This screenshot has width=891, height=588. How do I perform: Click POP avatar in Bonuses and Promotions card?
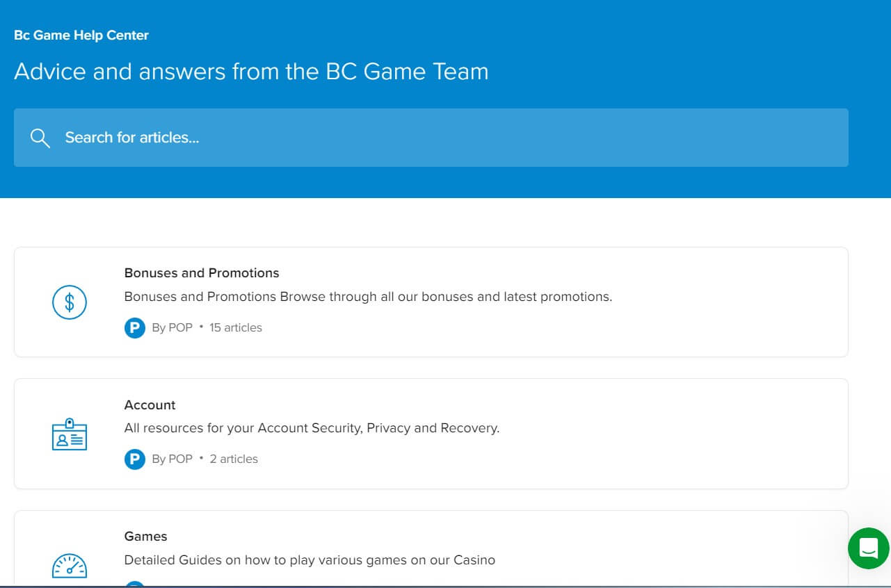pyautogui.click(x=134, y=327)
